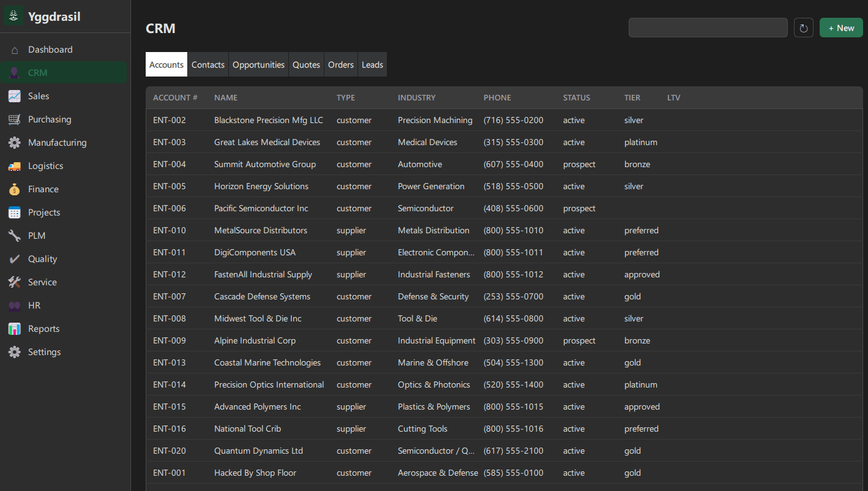Switch to the Leads tab
This screenshot has height=491, width=868.
pos(372,64)
